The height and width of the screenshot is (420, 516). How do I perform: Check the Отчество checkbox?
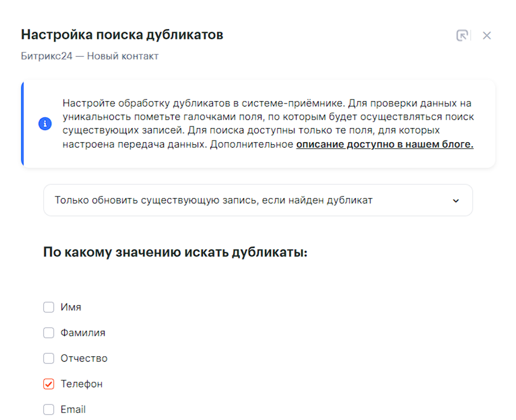point(49,358)
